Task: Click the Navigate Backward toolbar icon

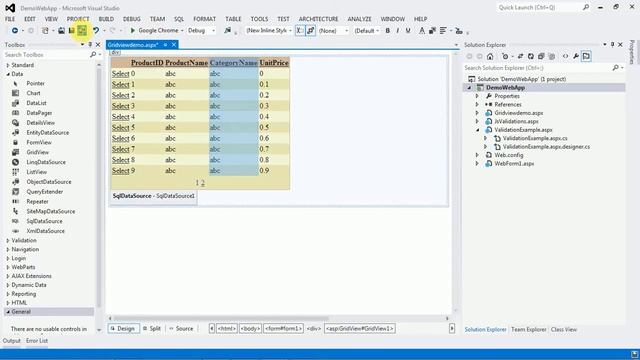Action: (15, 31)
